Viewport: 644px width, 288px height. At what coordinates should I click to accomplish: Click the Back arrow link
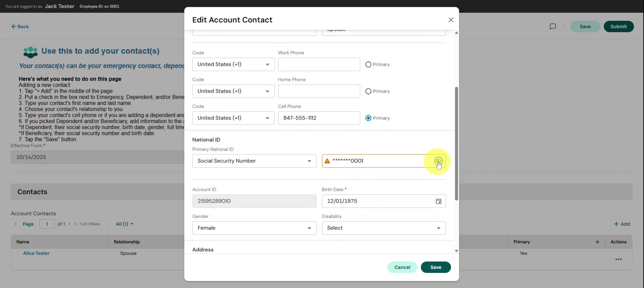point(20,27)
